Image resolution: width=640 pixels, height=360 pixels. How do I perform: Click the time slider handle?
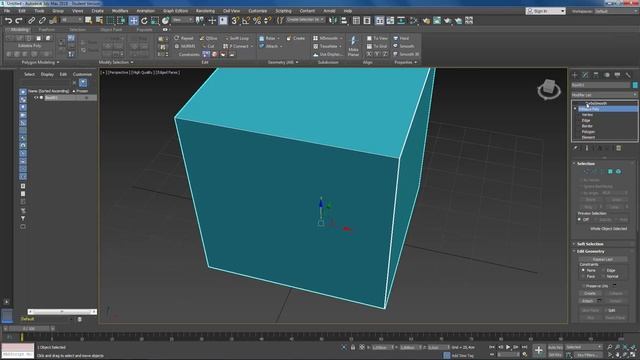click(29, 328)
